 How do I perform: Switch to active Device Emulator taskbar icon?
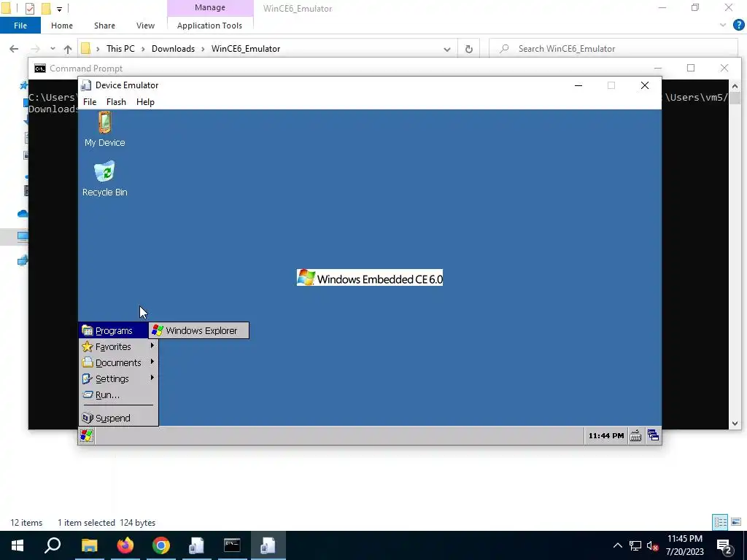tap(268, 545)
